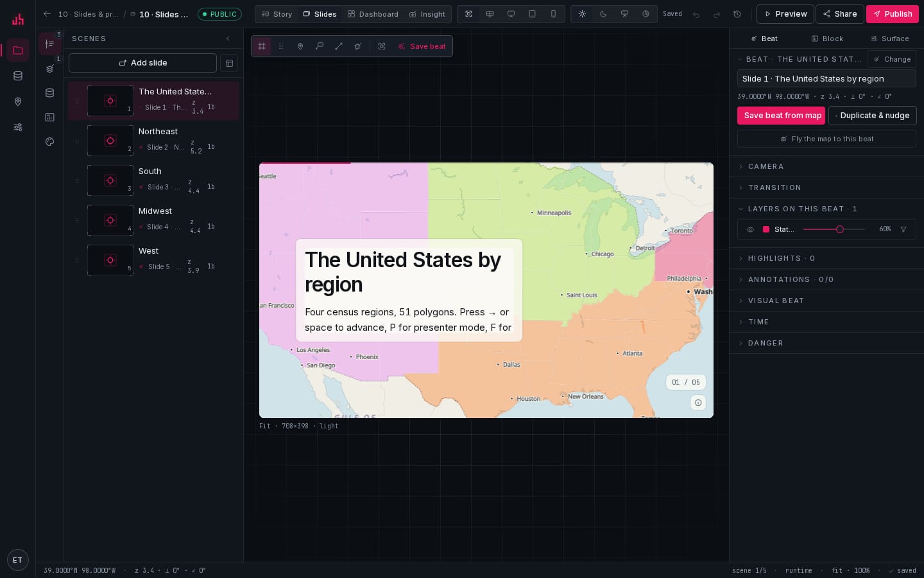The height and width of the screenshot is (578, 924).
Task: Toggle the time-of-day clock theme icon
Action: [x=646, y=14]
